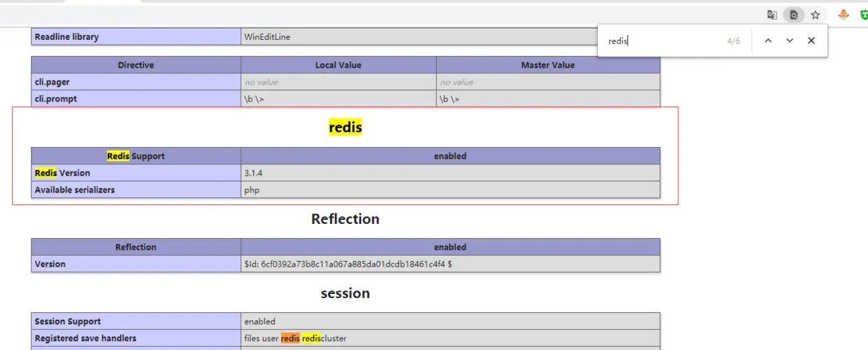Bookmark this page with the star icon
Screen dimensions: 868x350
815,15
